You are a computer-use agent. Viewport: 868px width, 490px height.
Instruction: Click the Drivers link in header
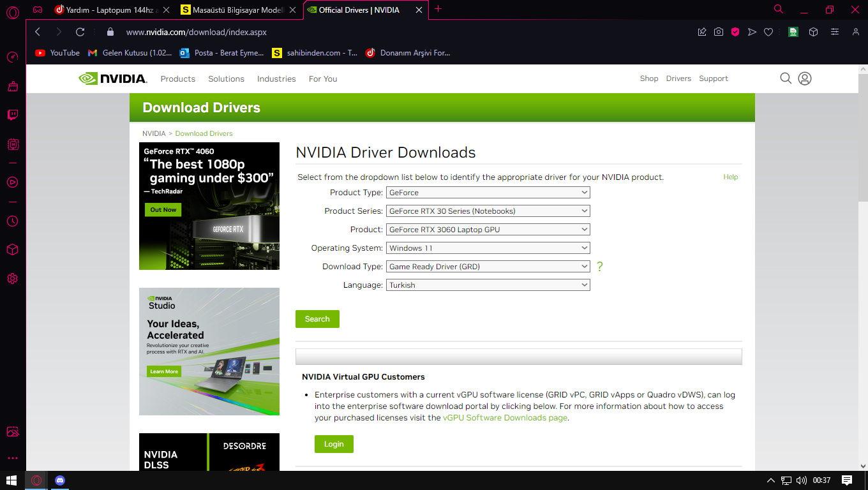(678, 78)
